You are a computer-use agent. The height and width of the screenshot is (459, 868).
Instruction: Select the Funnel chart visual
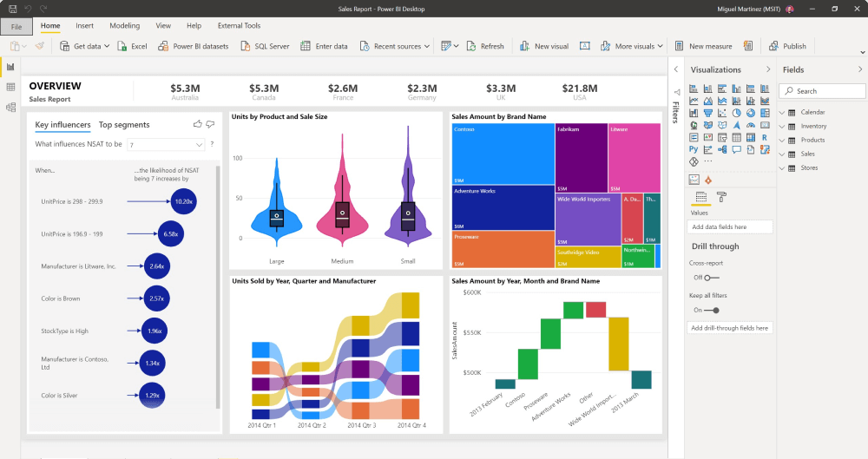(x=708, y=113)
